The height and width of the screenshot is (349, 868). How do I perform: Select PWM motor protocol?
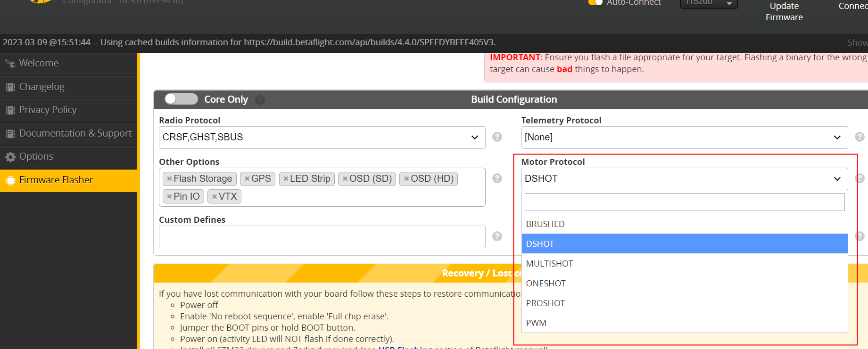[685, 323]
